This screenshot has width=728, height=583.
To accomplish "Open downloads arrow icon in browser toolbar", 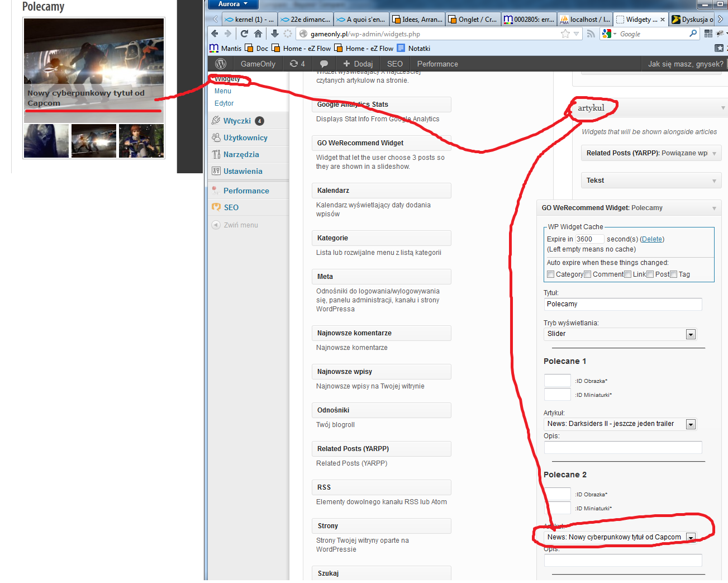I will 275,34.
